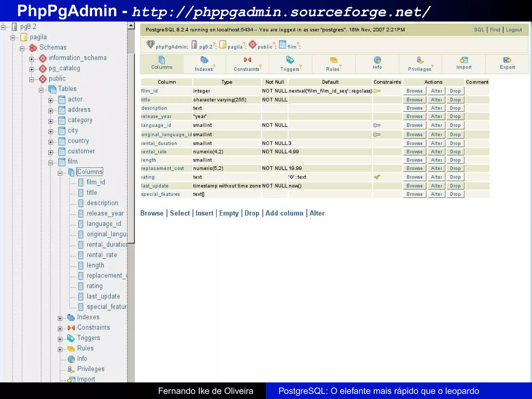Screen dimensions: 532x399
Task: Click Browse in the title row
Action: coord(415,100)
